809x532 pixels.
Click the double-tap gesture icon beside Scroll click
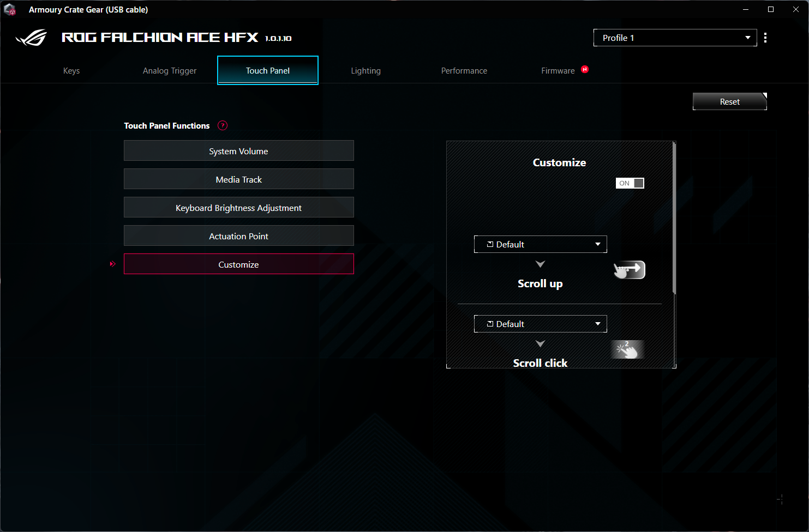click(627, 349)
